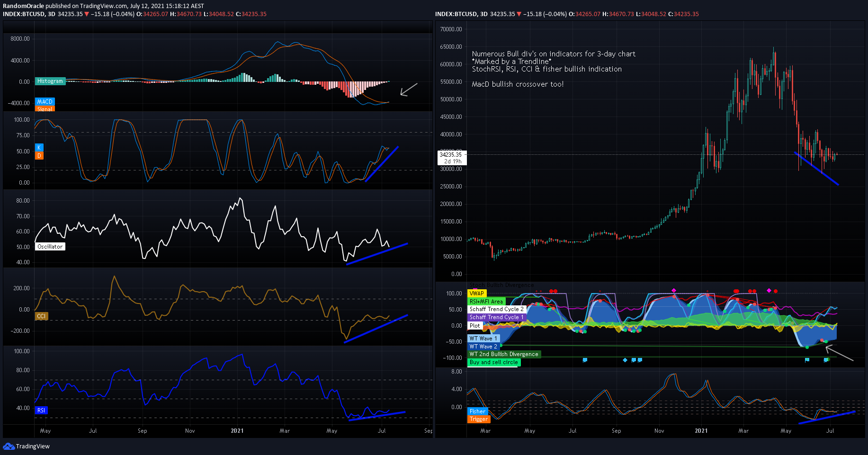
Task: Click the 2021 date label on right chart
Action: [701, 430]
